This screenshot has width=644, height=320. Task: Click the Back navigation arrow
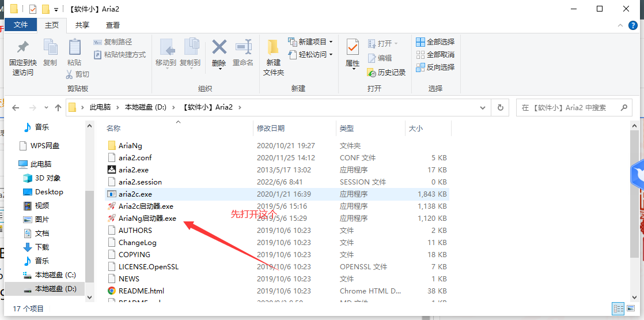tap(16, 108)
